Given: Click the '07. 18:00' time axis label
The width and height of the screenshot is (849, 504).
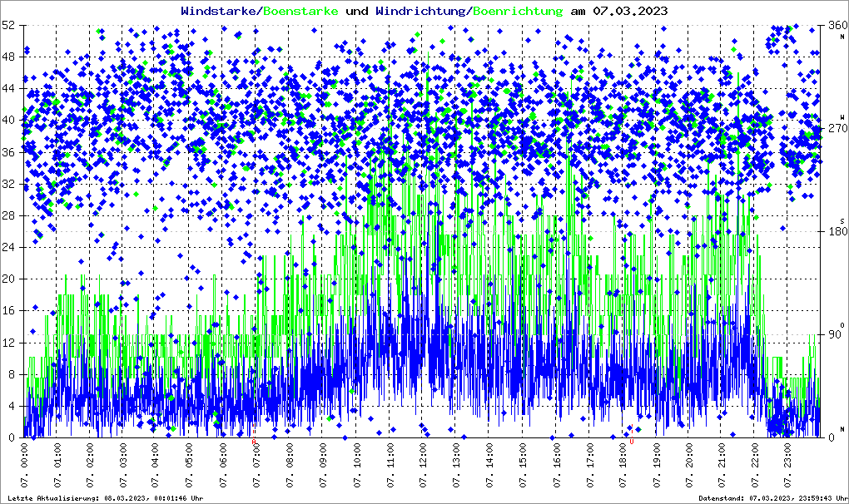Looking at the screenshot, I should pyautogui.click(x=622, y=465).
